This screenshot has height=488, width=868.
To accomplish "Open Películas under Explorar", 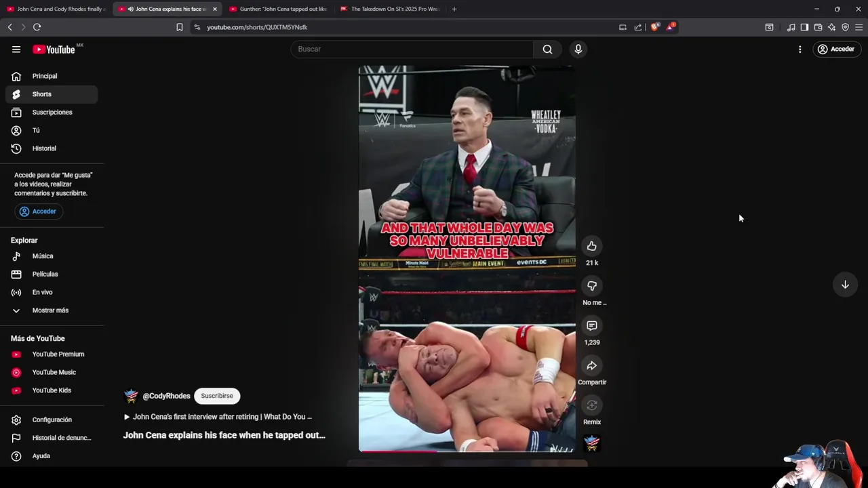I will pyautogui.click(x=52, y=274).
